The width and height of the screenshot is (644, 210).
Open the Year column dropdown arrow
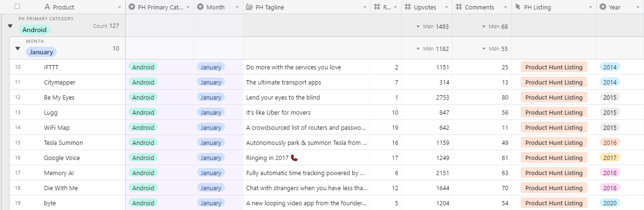pos(638,7)
